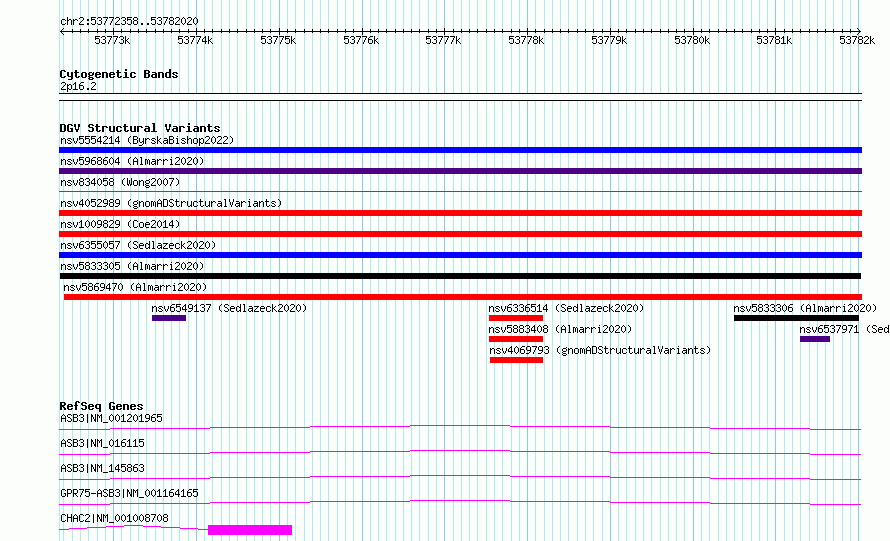Select the red nsv4052989 gnomAD variant bar
Image resolution: width=890 pixels, height=541 pixels.
460,213
